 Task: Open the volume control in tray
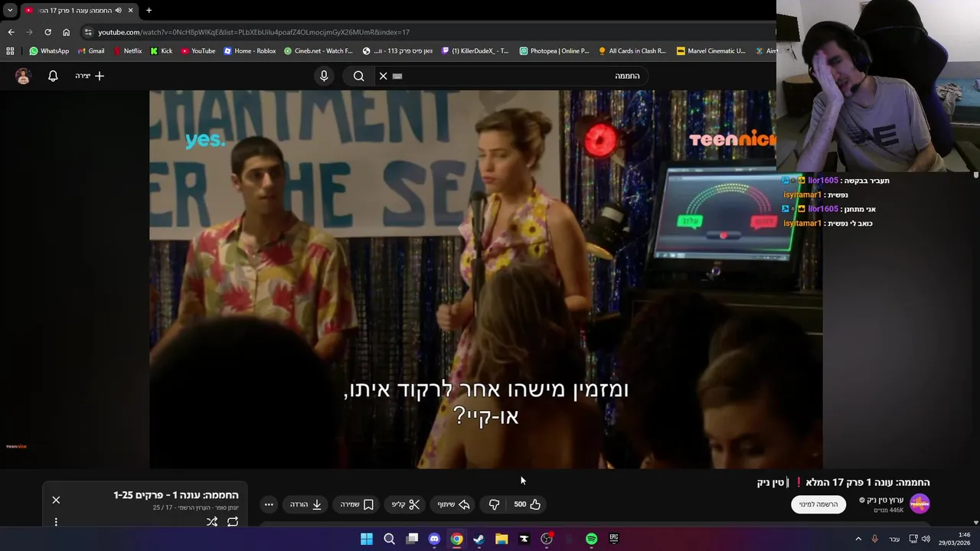pos(926,539)
